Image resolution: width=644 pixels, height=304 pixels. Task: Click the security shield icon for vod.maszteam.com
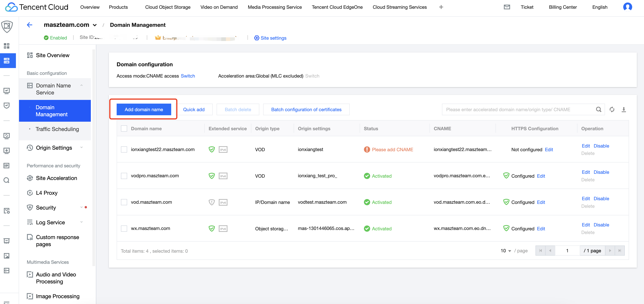[212, 202]
